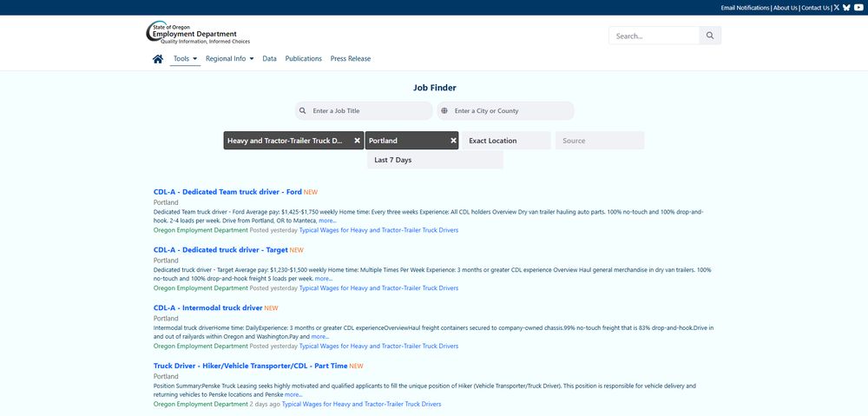
Task: Open Typical Wages link under the Ford job
Action: 378,230
